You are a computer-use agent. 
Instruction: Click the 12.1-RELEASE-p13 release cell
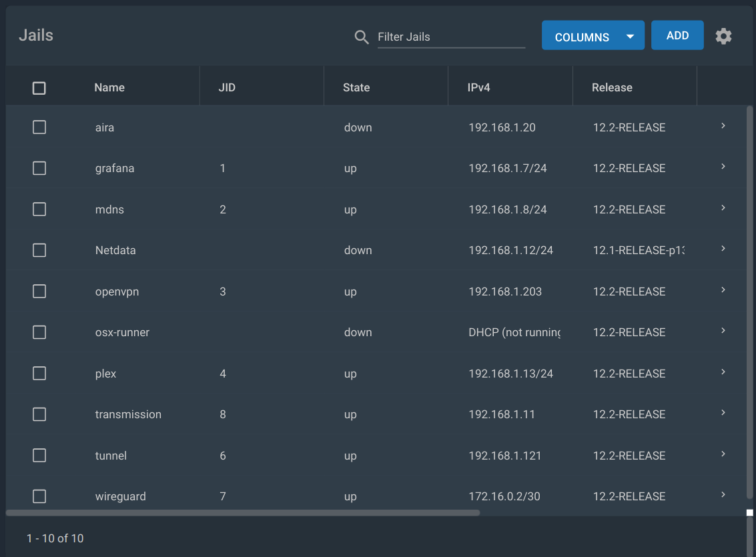point(639,251)
